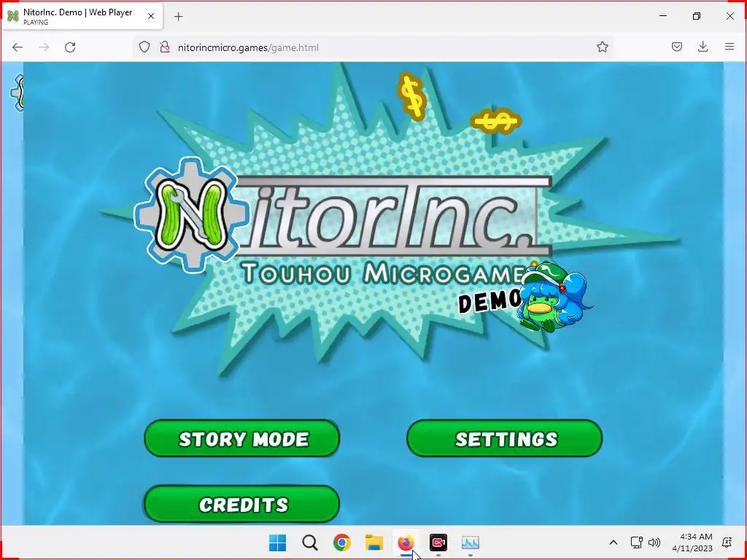This screenshot has width=747, height=560.
Task: Open the Firefox application menu
Action: [729, 47]
